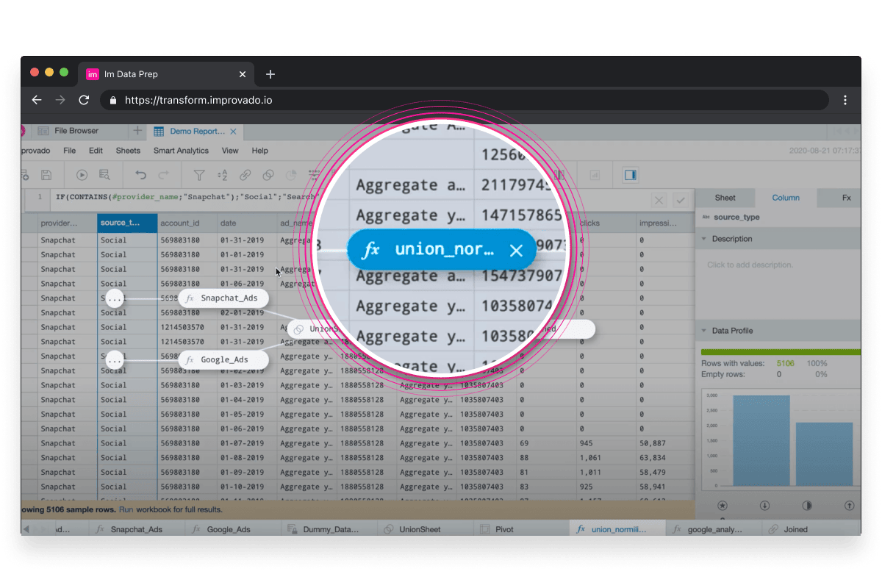
Task: Select the provider column header
Action: 67,223
